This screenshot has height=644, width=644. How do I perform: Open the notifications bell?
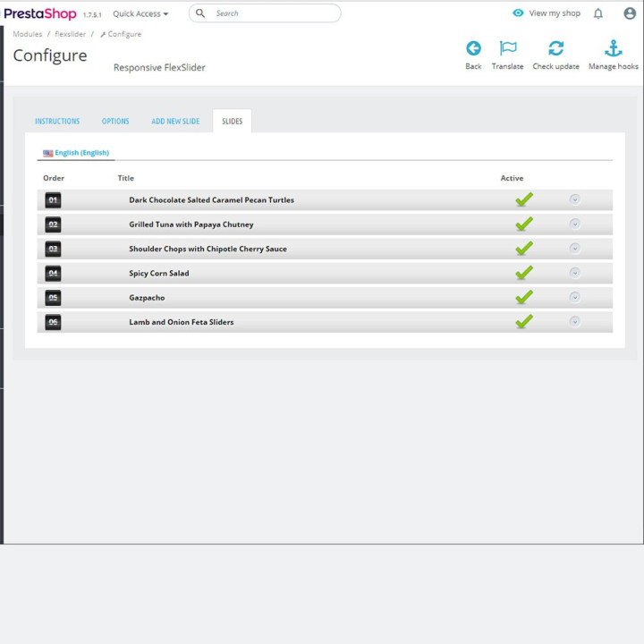598,13
